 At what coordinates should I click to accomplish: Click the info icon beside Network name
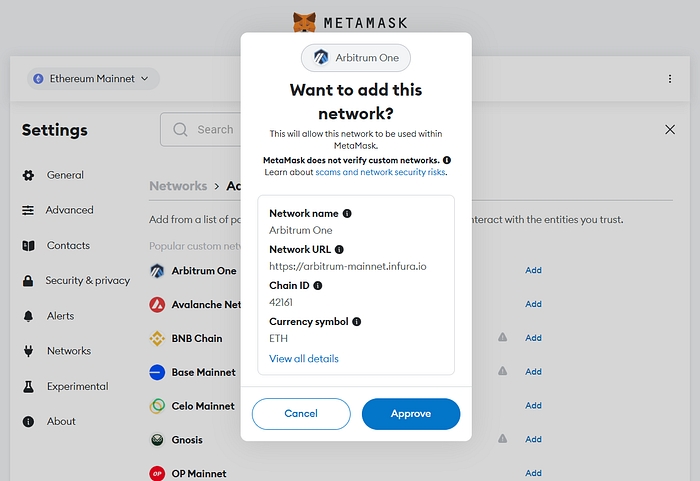coord(347,214)
